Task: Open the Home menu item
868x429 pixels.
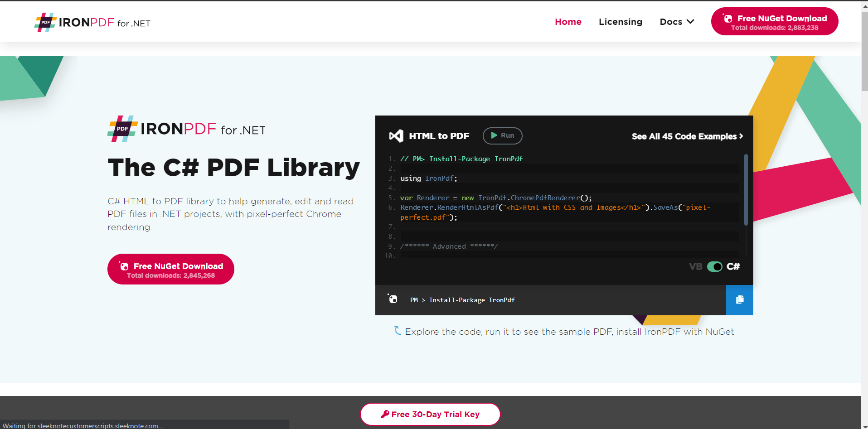Action: pyautogui.click(x=568, y=22)
